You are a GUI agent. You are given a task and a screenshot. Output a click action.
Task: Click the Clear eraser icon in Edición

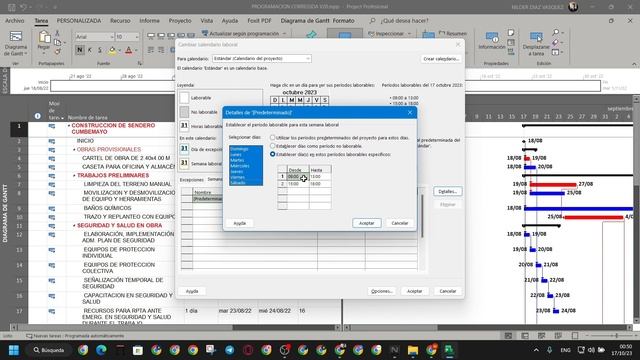tap(556, 42)
